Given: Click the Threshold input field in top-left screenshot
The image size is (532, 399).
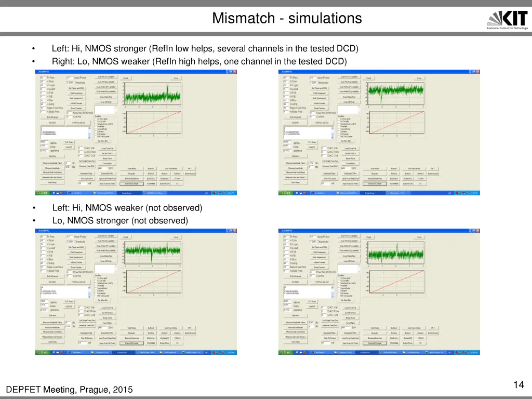Looking at the screenshot, I should (x=69, y=82).
